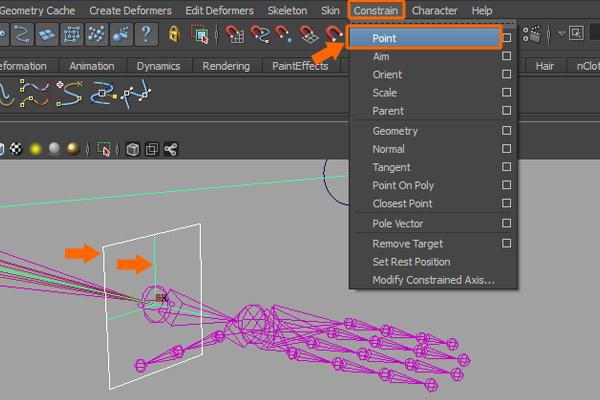Image resolution: width=600 pixels, height=400 pixels.
Task: Open the option box for Point constraint
Action: (507, 38)
